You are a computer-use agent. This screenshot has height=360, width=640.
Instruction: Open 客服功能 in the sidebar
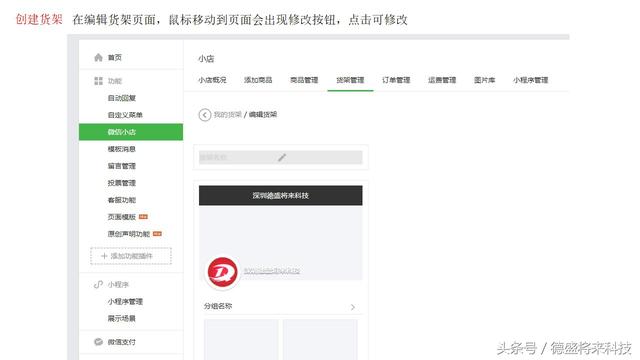pos(122,200)
